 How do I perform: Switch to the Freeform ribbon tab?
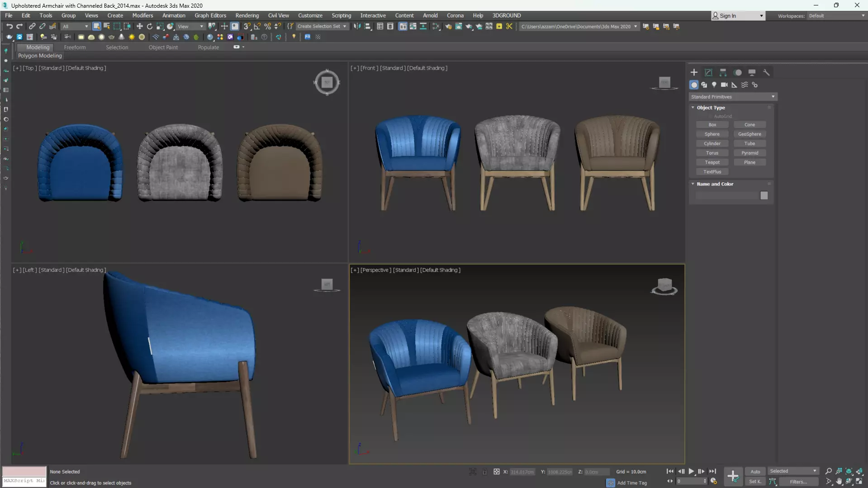(x=75, y=47)
